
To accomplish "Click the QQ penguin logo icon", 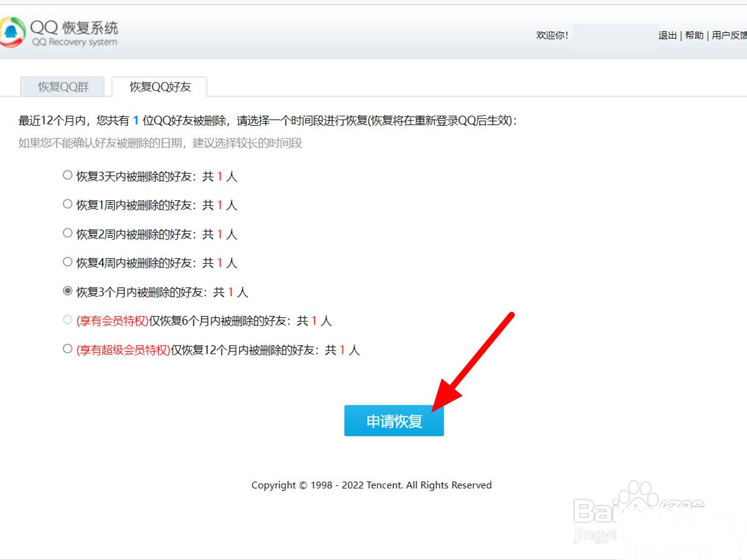I will [12, 33].
